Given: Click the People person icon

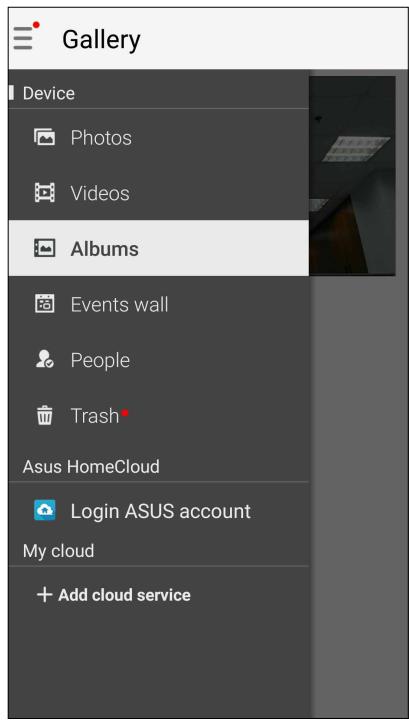Looking at the screenshot, I should pyautogui.click(x=45, y=360).
